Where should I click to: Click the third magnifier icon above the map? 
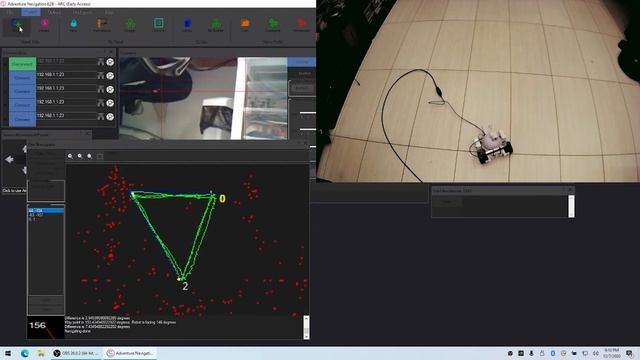click(89, 156)
